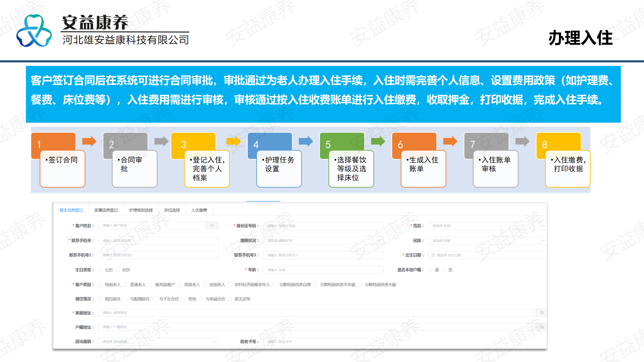Click the 入住缴费,打印收据 step box
The width and height of the screenshot is (644, 362).
click(568, 169)
